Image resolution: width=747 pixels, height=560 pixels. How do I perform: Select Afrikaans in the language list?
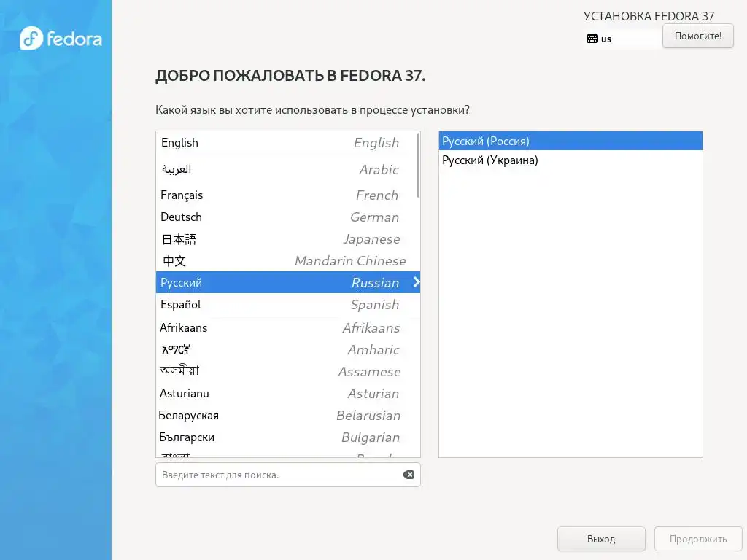(286, 327)
